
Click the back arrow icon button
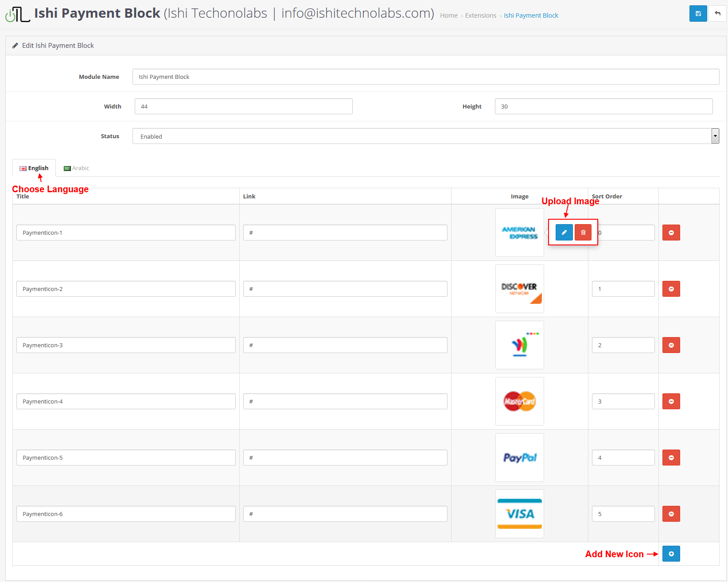(717, 14)
